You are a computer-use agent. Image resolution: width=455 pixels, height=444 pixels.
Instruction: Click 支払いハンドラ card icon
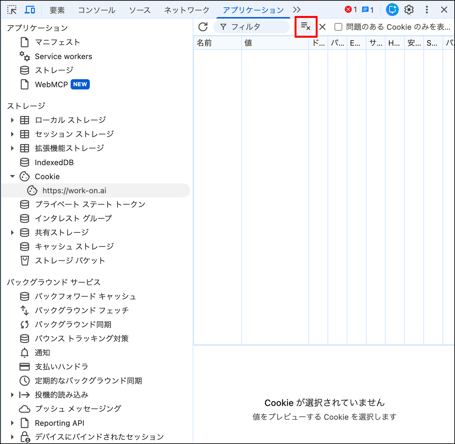coord(25,367)
